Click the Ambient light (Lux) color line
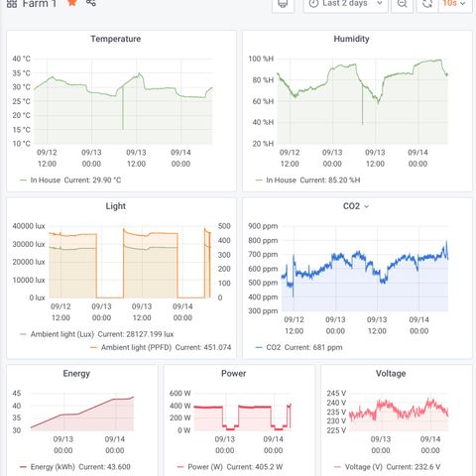The image size is (476, 476). [x=23, y=334]
